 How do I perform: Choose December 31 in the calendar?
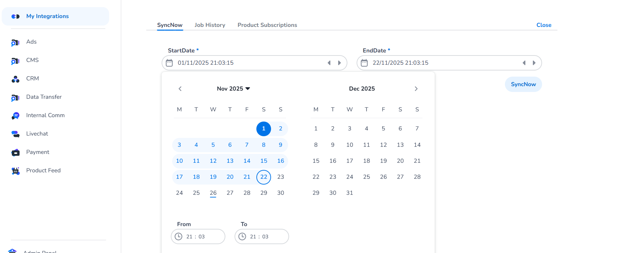click(x=350, y=193)
